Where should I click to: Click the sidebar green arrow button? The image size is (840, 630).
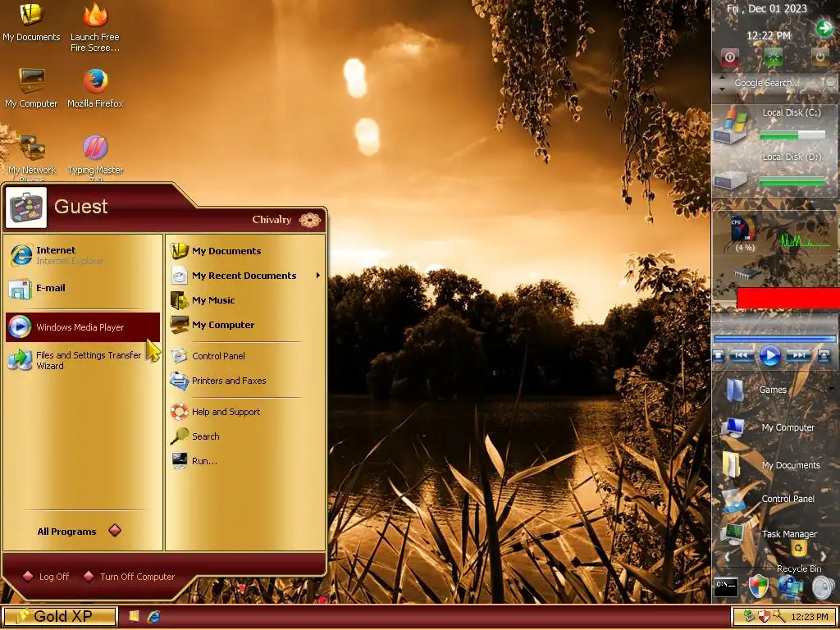tap(824, 28)
